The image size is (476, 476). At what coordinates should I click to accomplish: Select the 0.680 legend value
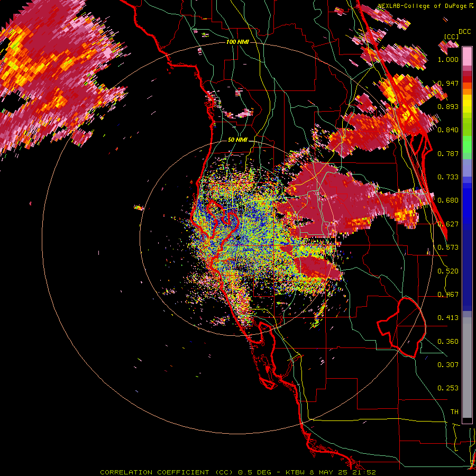[448, 200]
